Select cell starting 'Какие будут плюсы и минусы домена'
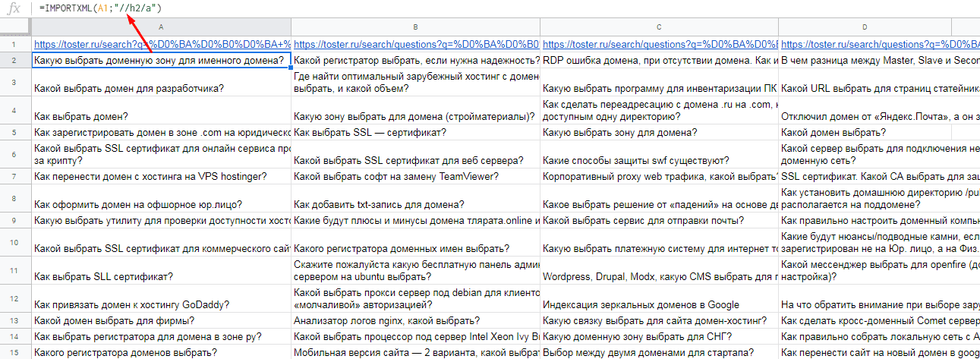Image resolution: width=980 pixels, height=359 pixels. [416, 221]
